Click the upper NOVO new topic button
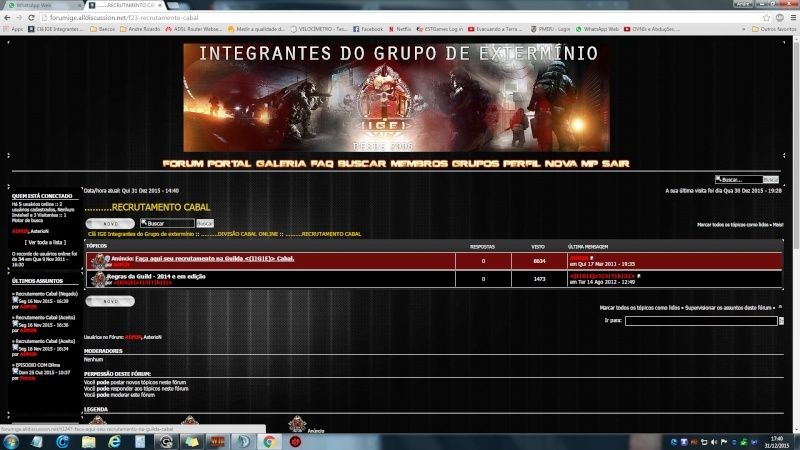Screen dimensions: 800x450 tap(110, 223)
